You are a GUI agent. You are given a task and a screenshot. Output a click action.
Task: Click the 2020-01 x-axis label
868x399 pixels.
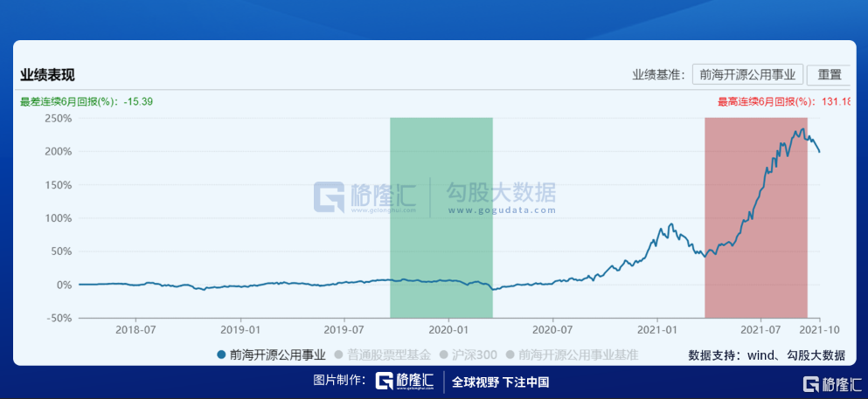click(x=448, y=330)
